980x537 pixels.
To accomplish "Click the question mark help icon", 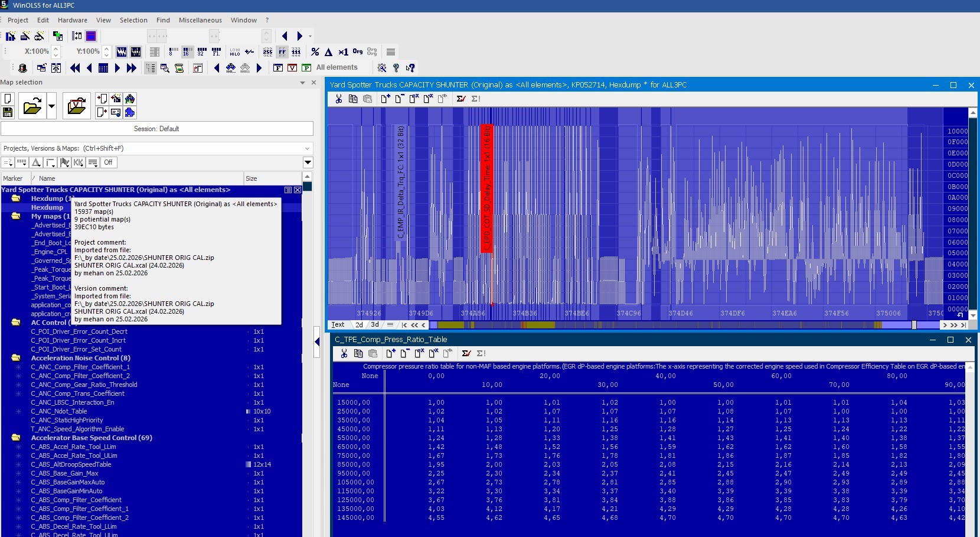I will [x=396, y=68].
